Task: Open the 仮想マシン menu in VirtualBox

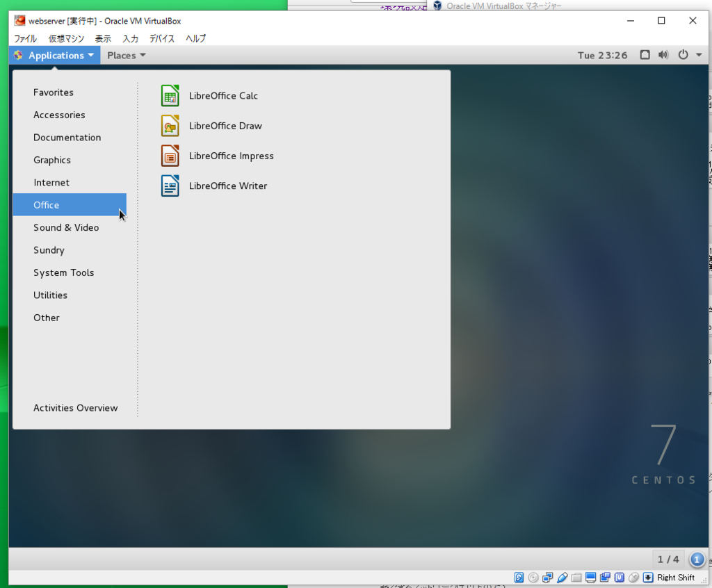Action: [66, 39]
